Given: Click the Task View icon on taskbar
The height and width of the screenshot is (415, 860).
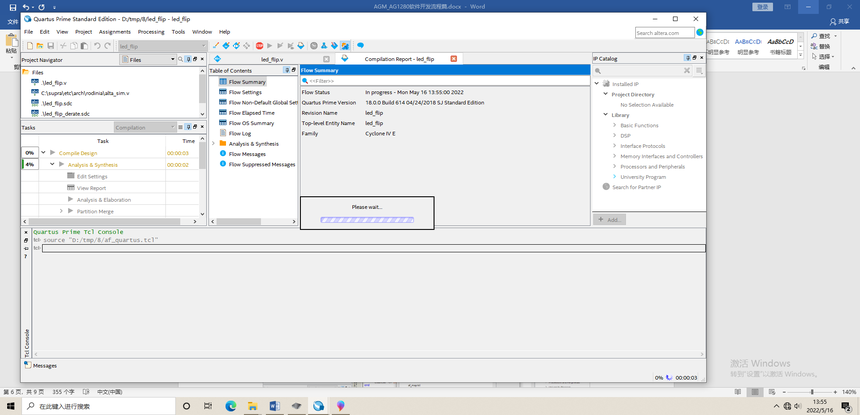Looking at the screenshot, I should click(x=208, y=406).
